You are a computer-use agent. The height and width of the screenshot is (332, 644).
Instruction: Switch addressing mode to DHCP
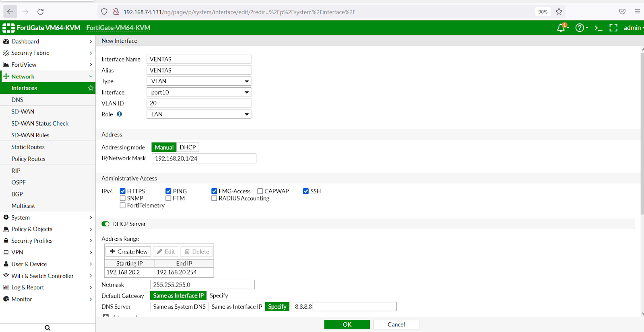click(x=188, y=147)
